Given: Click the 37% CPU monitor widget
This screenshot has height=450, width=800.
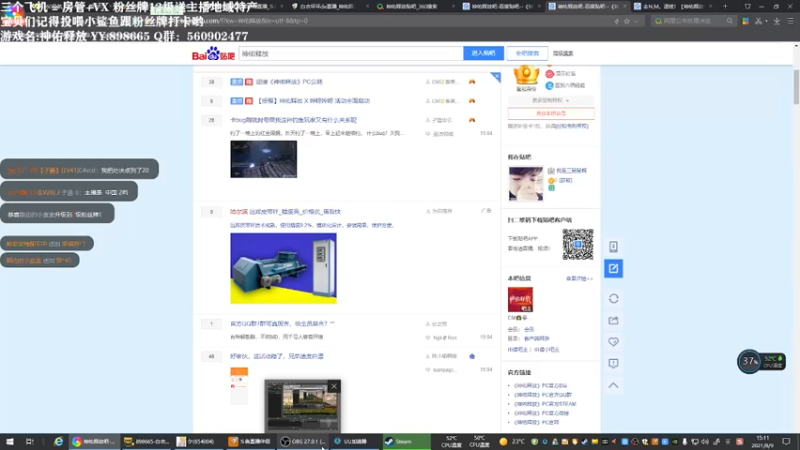Looking at the screenshot, I should click(761, 361).
